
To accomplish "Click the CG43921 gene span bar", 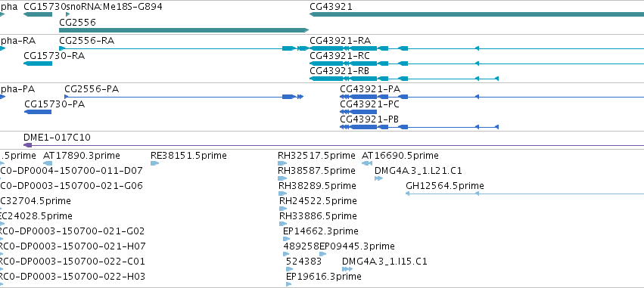I will [477, 14].
